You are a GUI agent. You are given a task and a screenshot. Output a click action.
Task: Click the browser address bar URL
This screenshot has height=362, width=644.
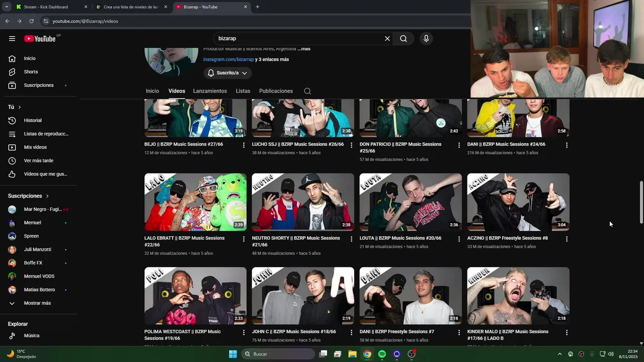(86, 21)
